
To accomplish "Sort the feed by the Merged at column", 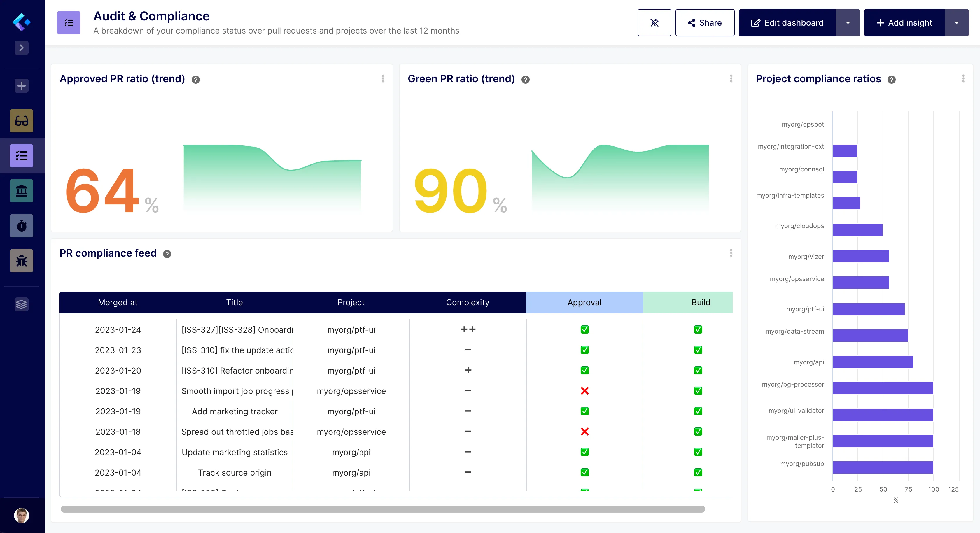I will pos(118,302).
